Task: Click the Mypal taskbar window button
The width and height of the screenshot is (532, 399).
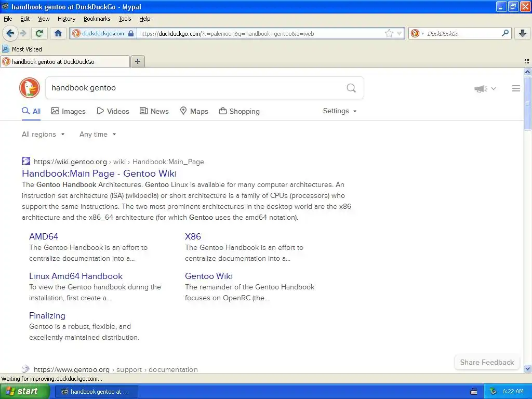Action: [96, 392]
